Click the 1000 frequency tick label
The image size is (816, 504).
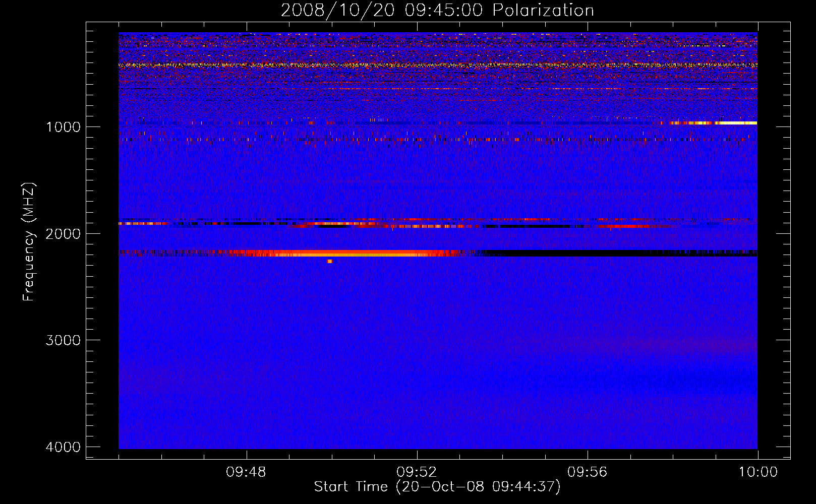[63, 127]
